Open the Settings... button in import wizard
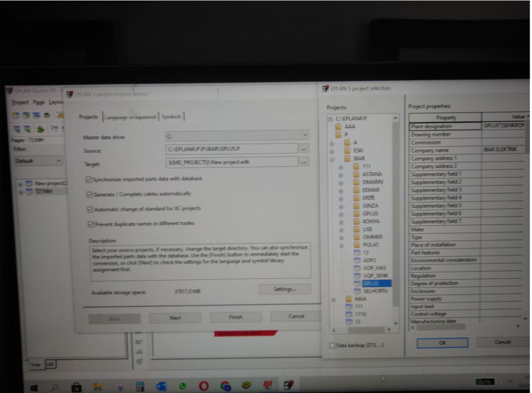This screenshot has width=532, height=393. [285, 289]
